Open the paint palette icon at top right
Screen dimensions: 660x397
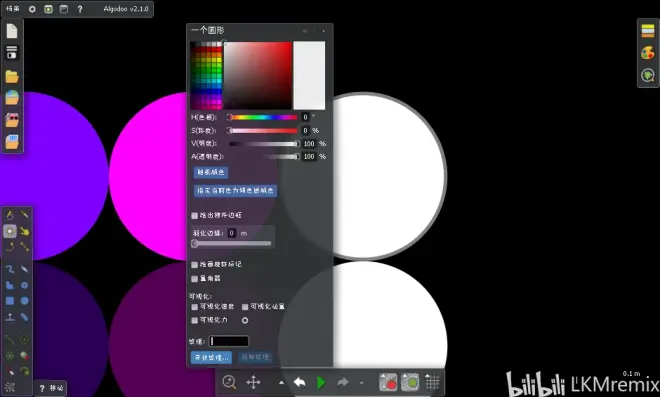click(x=648, y=53)
